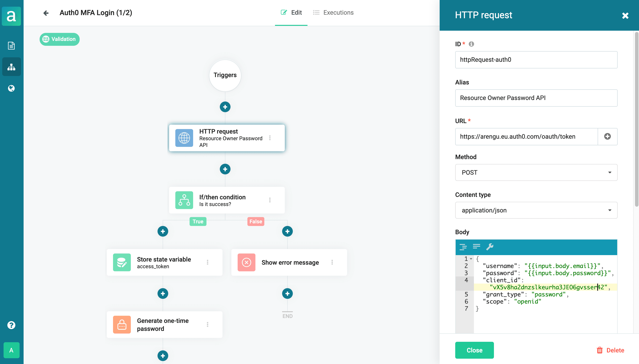Open HTTP request node options menu
The height and width of the screenshot is (364, 639).
tap(270, 138)
